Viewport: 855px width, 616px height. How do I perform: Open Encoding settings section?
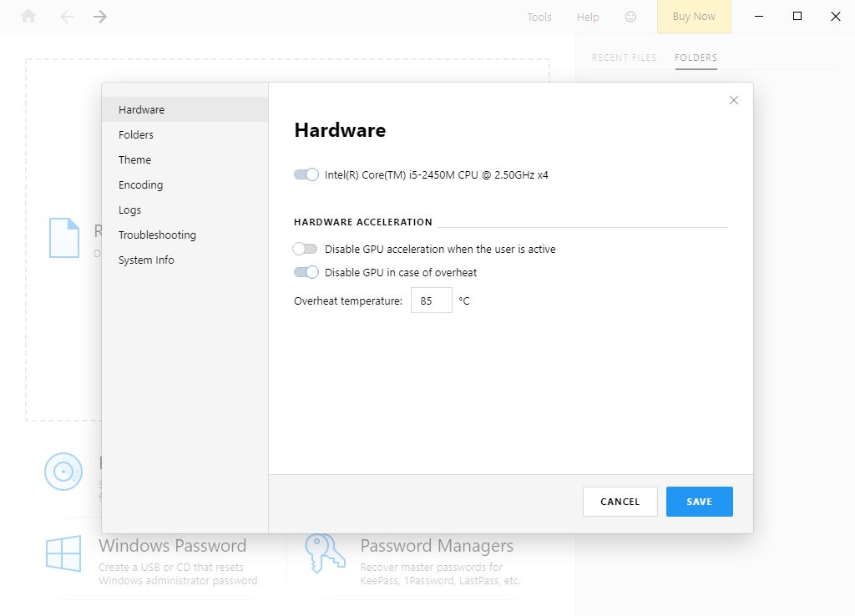pos(185,184)
